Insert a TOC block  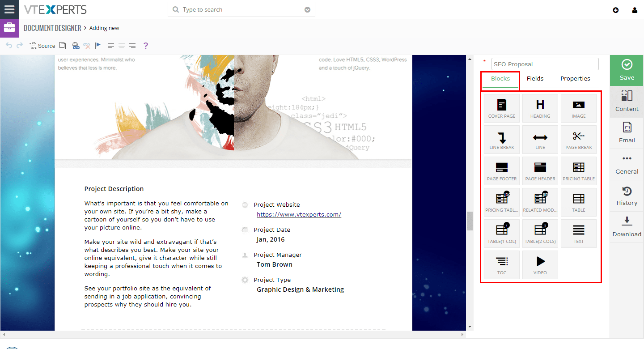(501, 264)
